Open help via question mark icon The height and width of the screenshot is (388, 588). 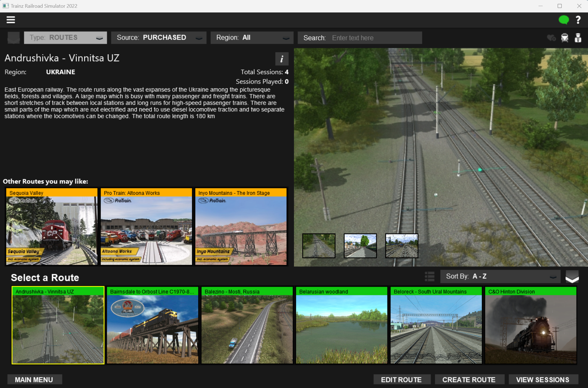coord(578,20)
